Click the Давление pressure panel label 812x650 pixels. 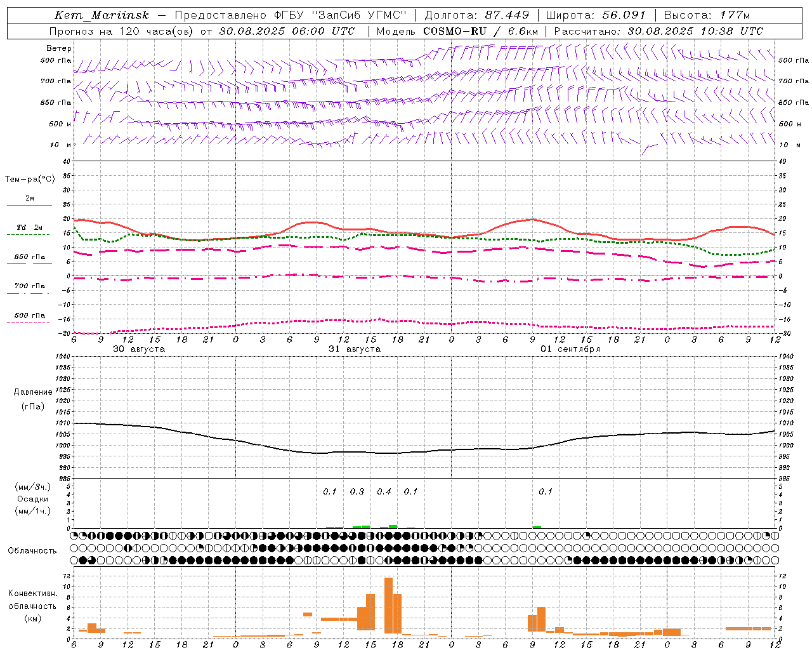[33, 392]
